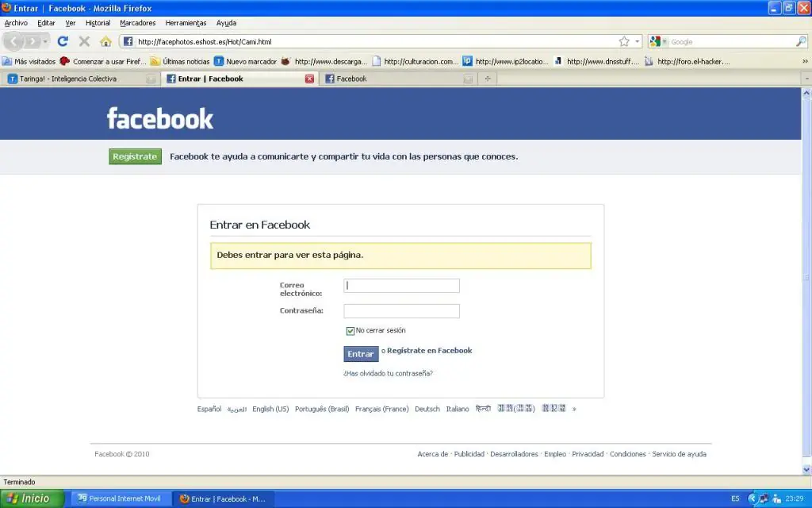Open the foro.el-hacker bookmark
The image size is (812, 508).
688,61
